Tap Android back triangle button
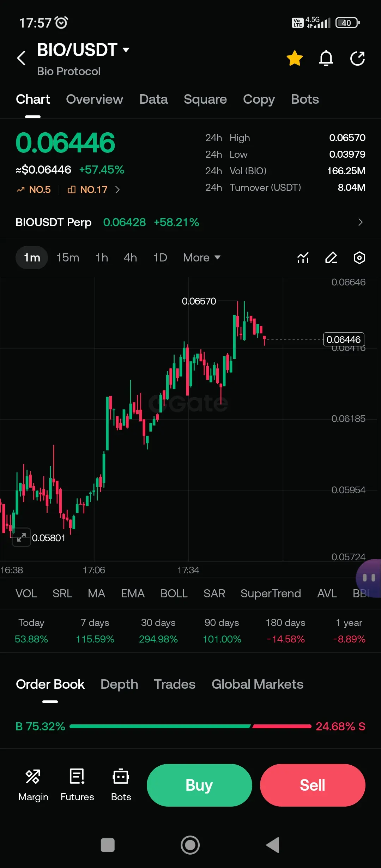The width and height of the screenshot is (381, 868). [273, 845]
